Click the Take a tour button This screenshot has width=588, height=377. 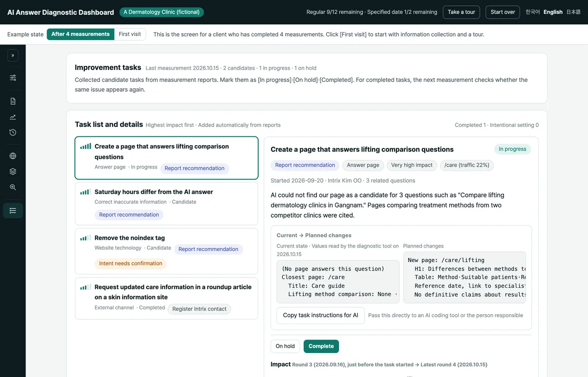click(x=461, y=12)
